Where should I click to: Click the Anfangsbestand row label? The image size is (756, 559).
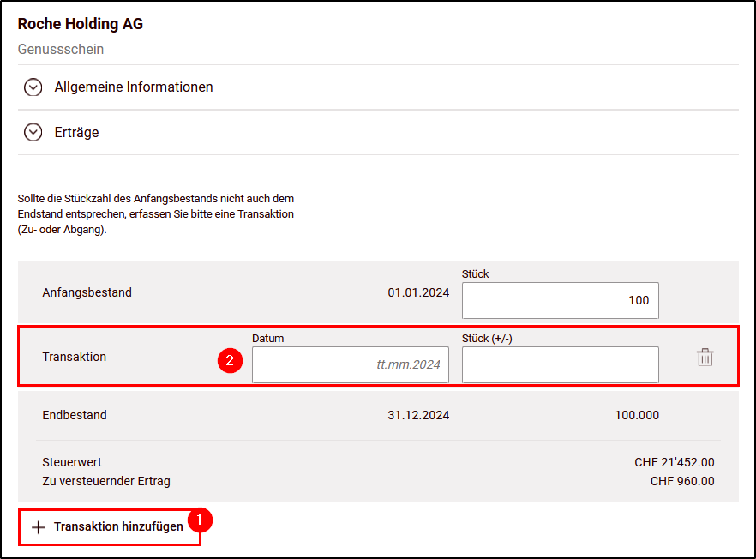click(x=87, y=292)
